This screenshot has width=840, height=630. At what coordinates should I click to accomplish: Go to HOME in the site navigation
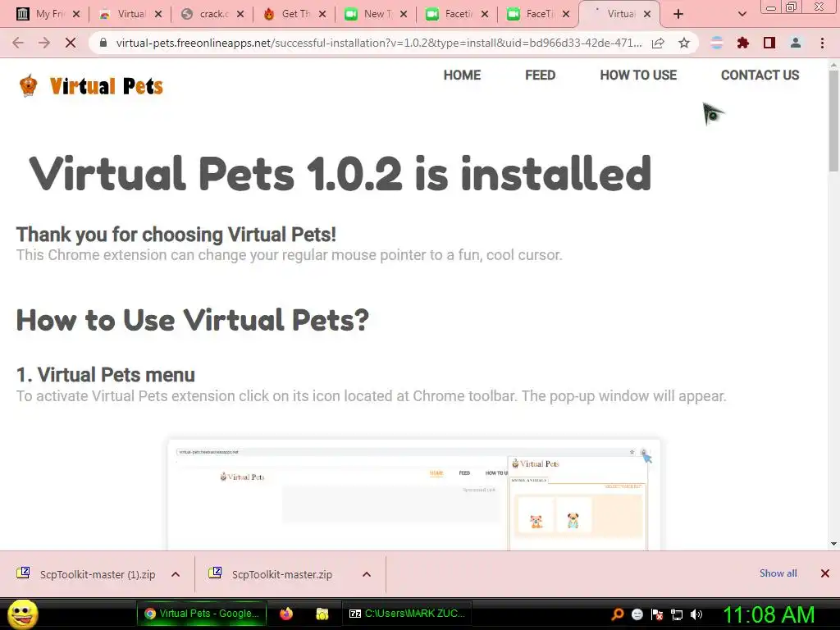point(462,75)
